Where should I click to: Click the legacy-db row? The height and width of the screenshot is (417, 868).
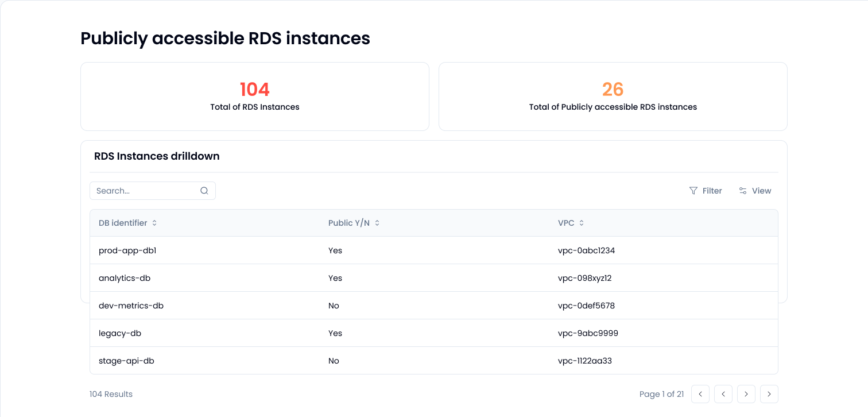(x=120, y=333)
